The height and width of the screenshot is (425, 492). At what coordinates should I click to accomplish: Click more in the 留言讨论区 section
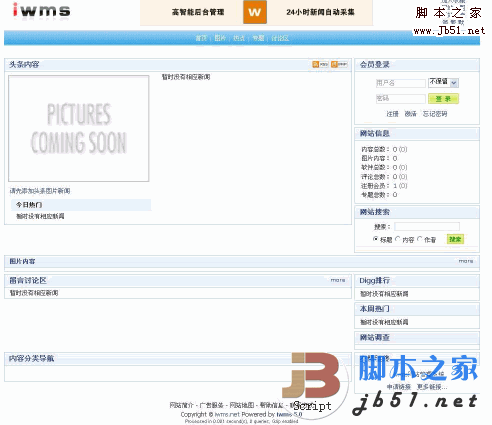coord(338,280)
